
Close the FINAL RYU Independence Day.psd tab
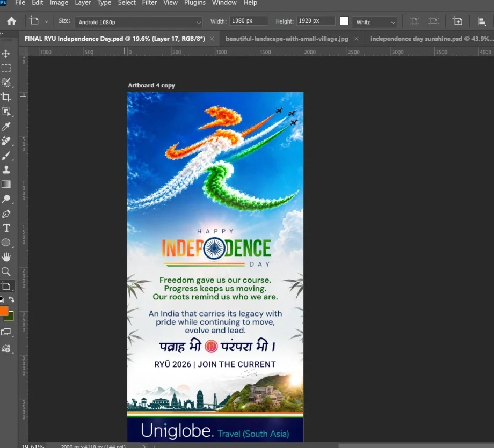point(212,39)
